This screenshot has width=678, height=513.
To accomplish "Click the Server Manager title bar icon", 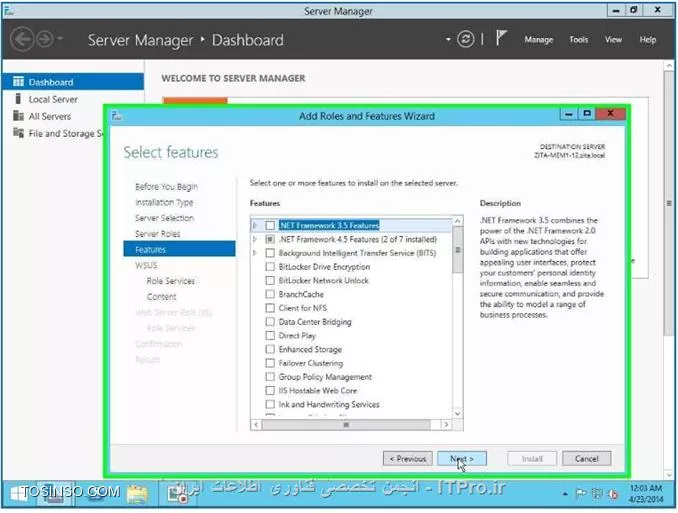I will (x=8, y=10).
